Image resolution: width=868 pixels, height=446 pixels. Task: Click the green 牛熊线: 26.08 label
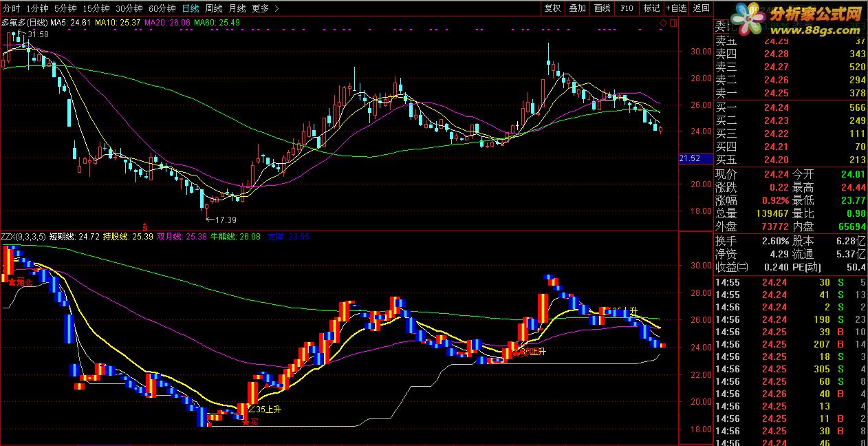coord(235,237)
